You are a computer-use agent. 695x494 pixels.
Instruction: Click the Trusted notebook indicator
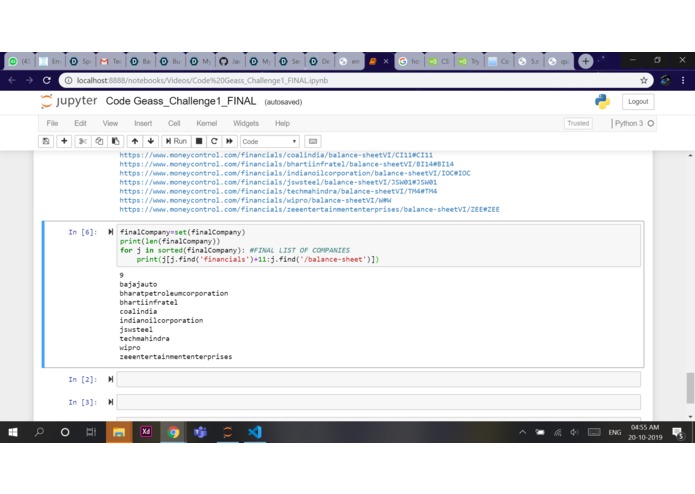pos(578,123)
